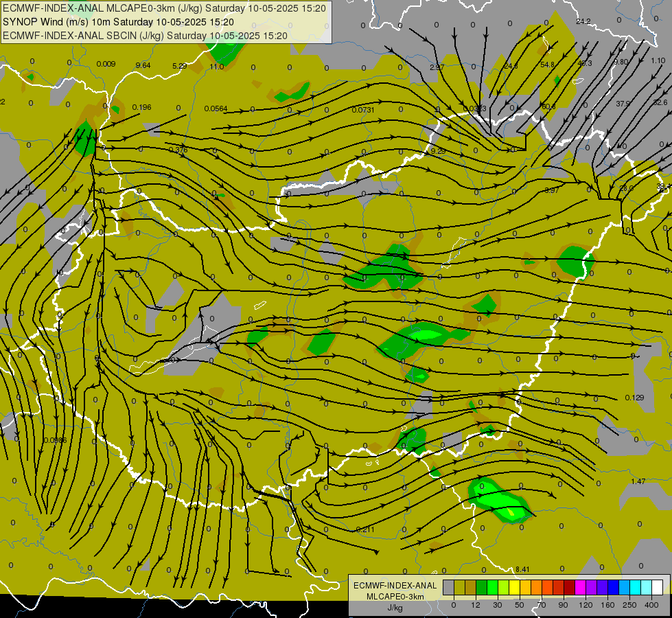Click the SBCIN header line

145,36
